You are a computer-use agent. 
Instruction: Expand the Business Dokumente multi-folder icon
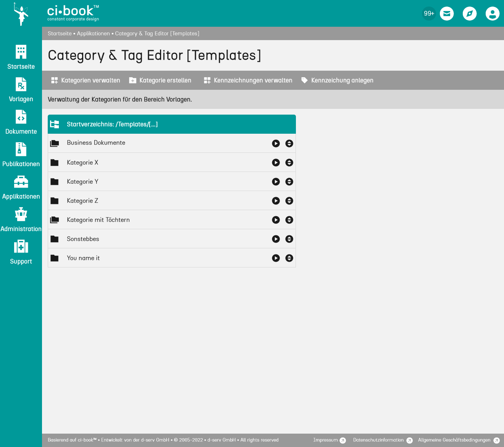55,143
